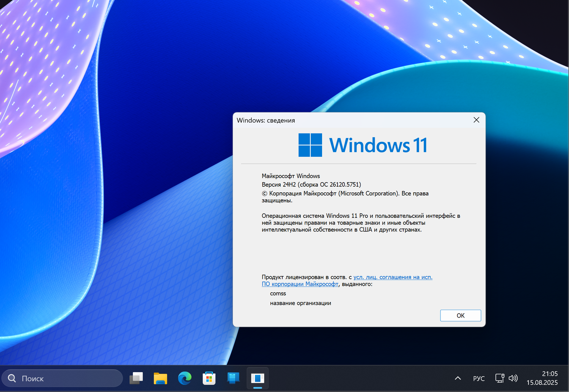
Task: Expand hidden icons with the tray chevron
Action: (458, 378)
